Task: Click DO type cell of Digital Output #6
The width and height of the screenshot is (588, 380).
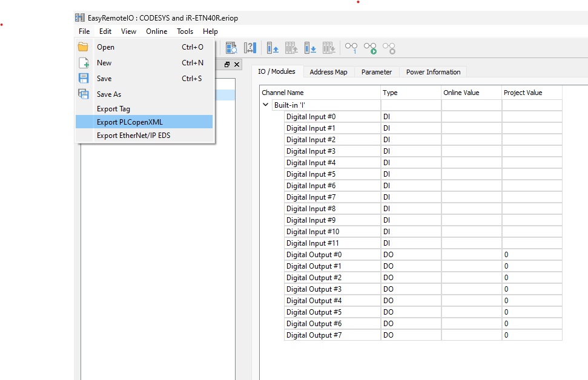Action: tap(411, 323)
